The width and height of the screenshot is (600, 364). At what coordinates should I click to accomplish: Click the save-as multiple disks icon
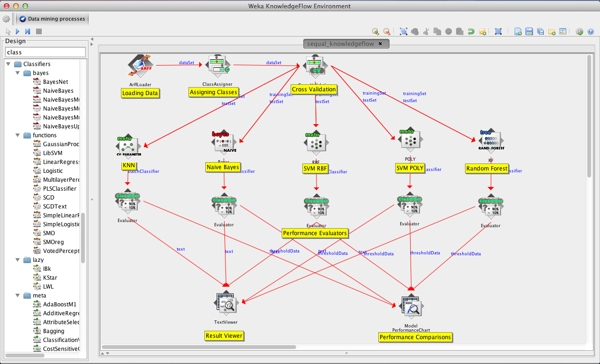[x=540, y=31]
